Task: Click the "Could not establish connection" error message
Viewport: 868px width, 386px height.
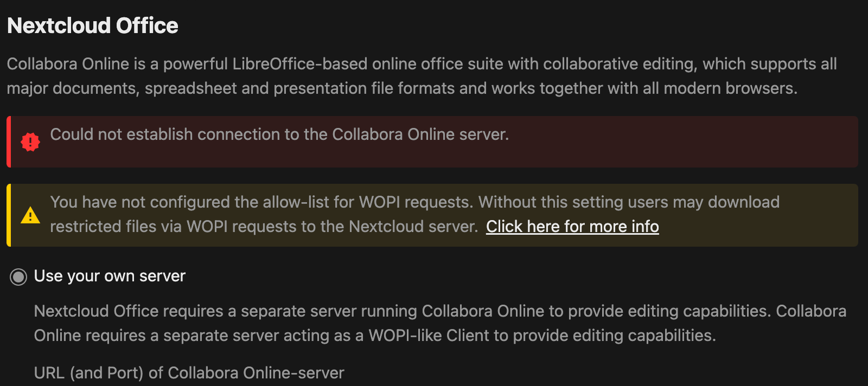Action: (279, 134)
